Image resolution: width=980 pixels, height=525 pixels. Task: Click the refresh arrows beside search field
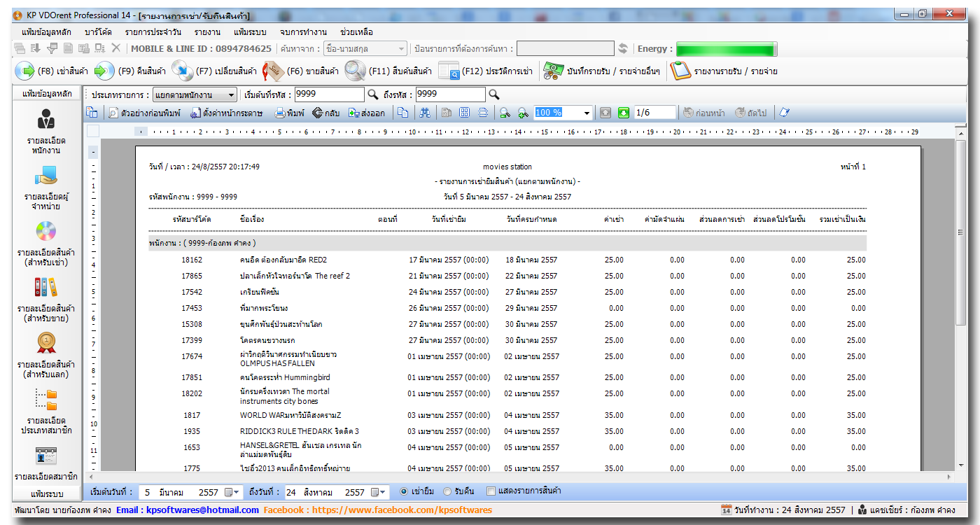[x=623, y=48]
